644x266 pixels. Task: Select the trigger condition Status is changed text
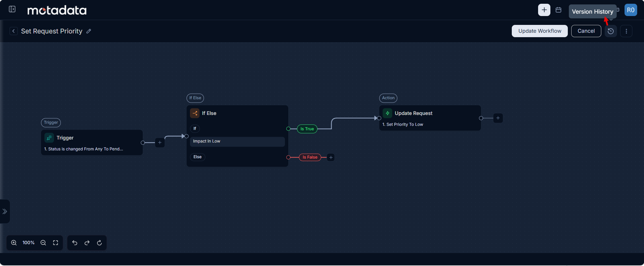pyautogui.click(x=84, y=149)
